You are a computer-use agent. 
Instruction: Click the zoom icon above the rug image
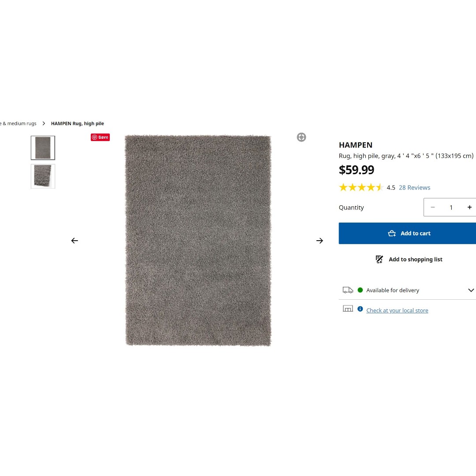click(301, 138)
